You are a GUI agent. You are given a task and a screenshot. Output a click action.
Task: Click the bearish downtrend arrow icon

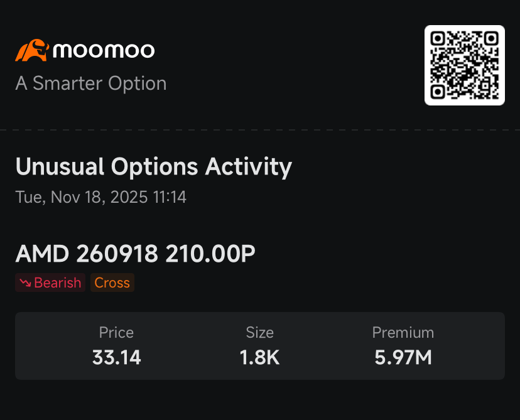25,283
